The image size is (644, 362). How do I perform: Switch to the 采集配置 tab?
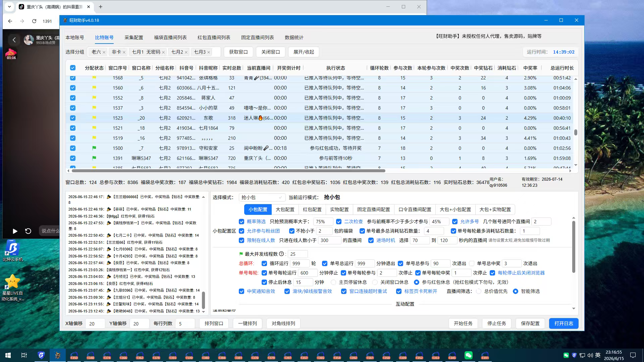(134, 38)
